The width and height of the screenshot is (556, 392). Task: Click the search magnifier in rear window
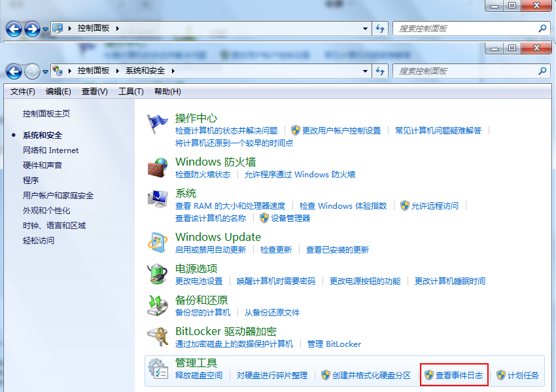coord(542,28)
